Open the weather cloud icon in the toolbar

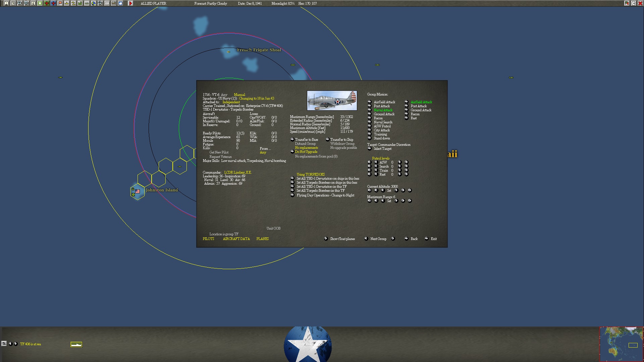point(120,3)
